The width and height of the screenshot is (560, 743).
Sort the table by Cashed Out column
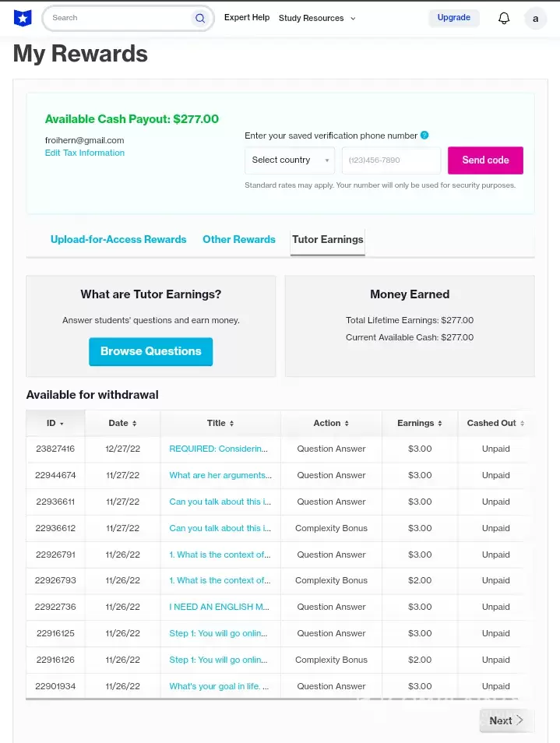pyautogui.click(x=495, y=423)
